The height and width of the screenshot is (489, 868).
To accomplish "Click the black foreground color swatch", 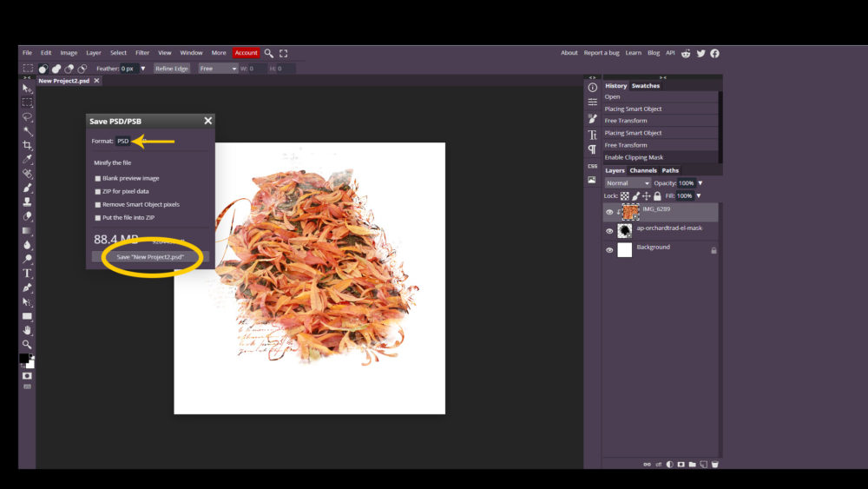I will click(x=24, y=359).
